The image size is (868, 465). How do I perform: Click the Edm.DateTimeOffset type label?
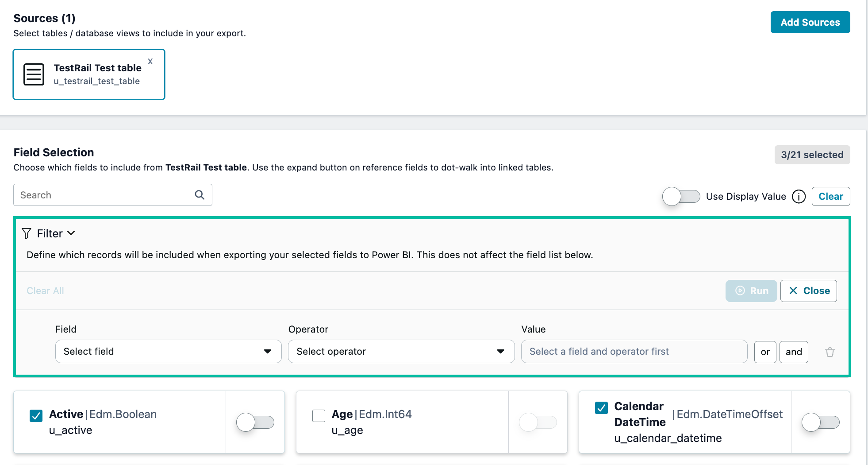730,414
